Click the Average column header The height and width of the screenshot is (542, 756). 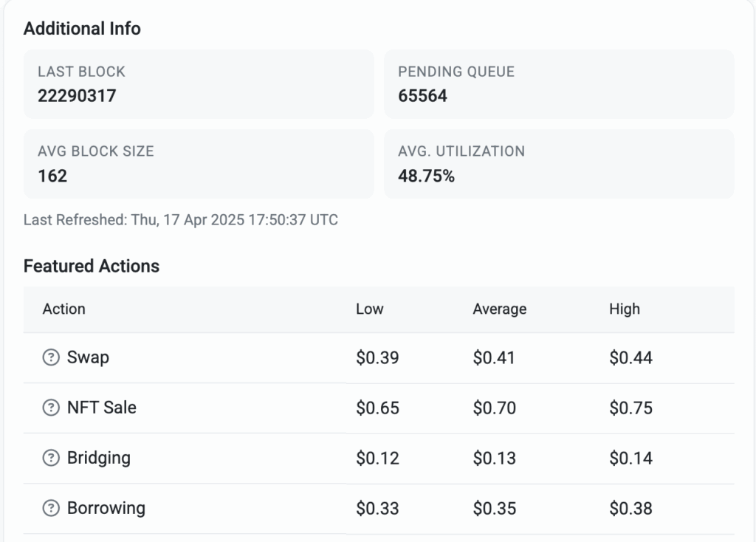point(499,309)
